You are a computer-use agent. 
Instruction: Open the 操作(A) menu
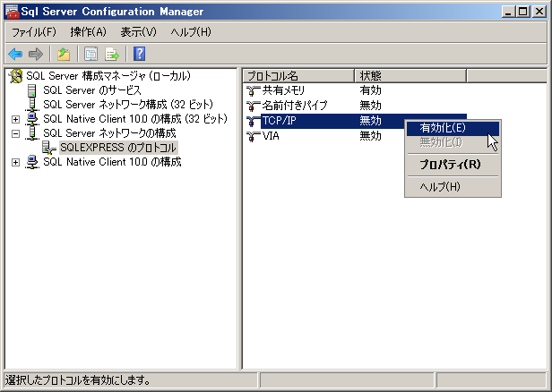pos(88,32)
